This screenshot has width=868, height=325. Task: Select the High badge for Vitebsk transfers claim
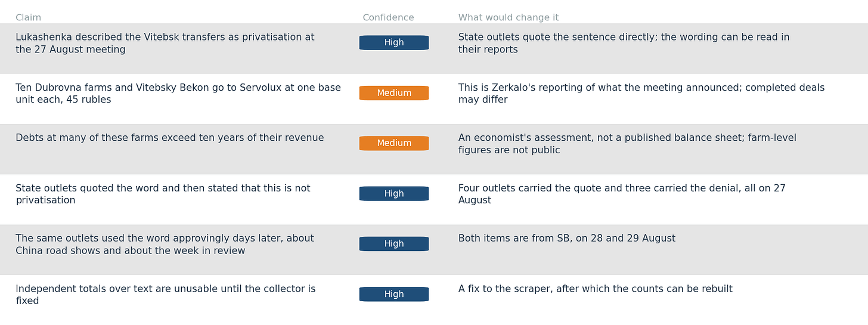pyautogui.click(x=394, y=43)
